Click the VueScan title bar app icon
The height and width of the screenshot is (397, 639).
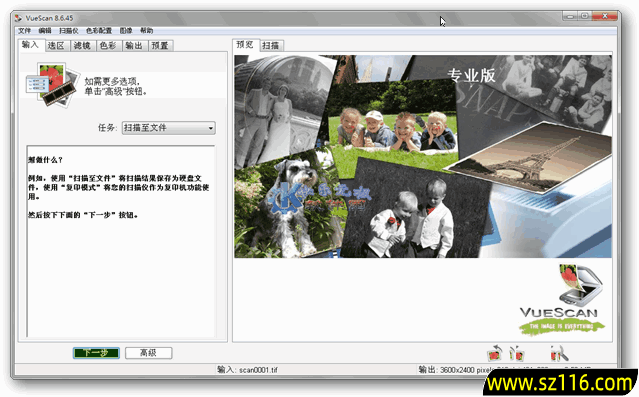coord(18,18)
